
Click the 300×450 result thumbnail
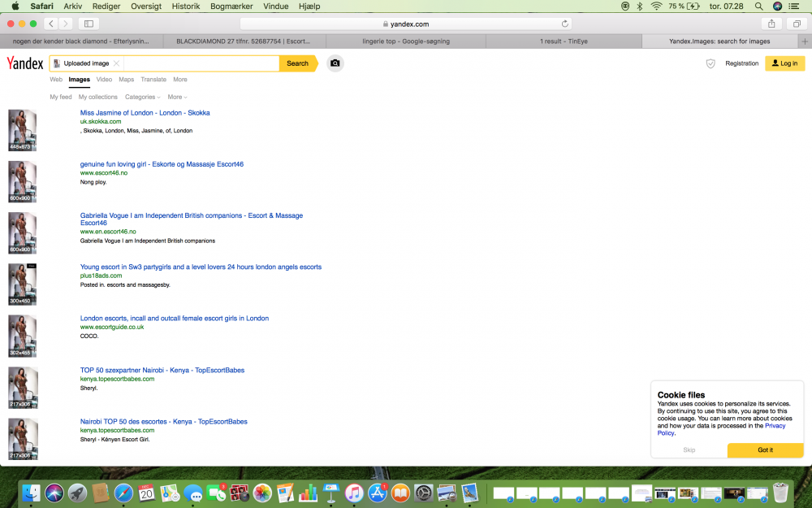point(22,284)
